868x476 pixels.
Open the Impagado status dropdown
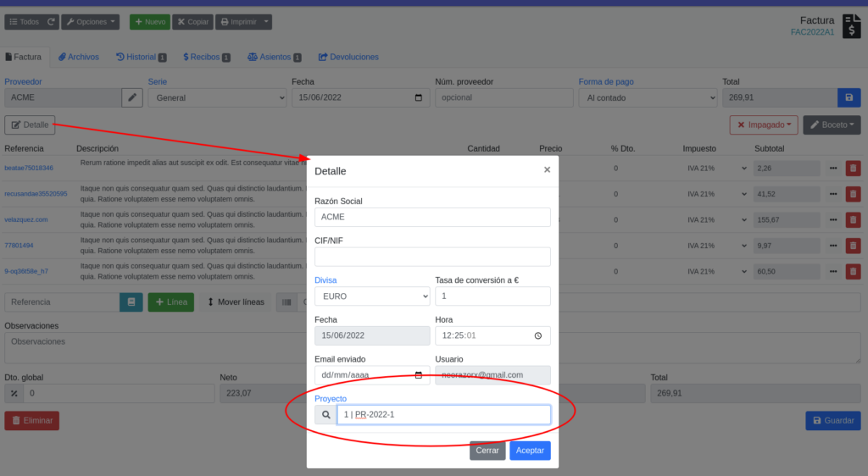[763, 125]
